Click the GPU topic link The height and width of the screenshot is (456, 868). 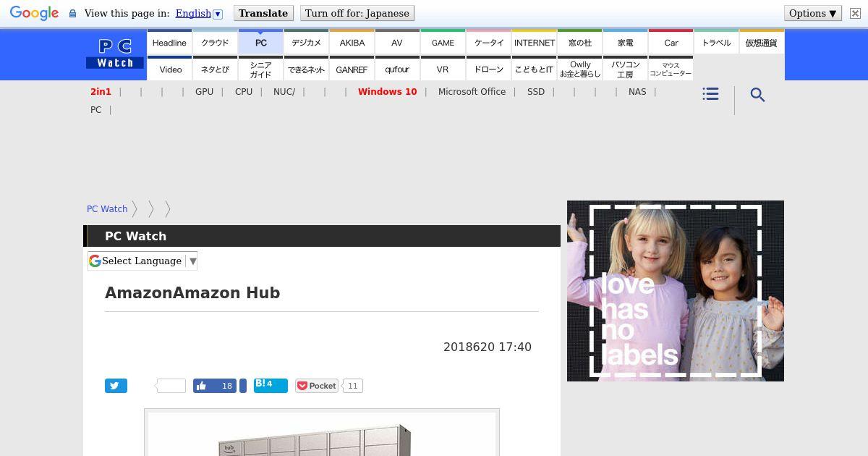point(204,92)
